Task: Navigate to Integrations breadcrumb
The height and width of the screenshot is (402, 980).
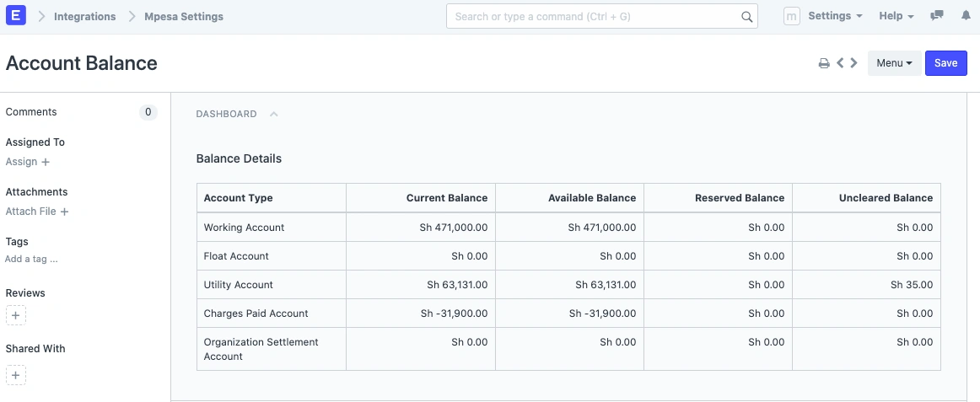Action: (85, 17)
